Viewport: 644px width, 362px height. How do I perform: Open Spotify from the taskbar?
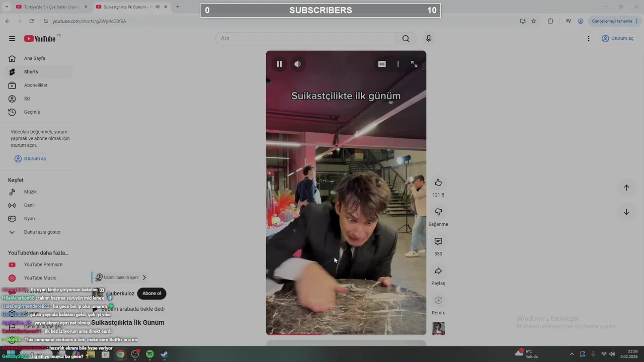click(x=150, y=354)
